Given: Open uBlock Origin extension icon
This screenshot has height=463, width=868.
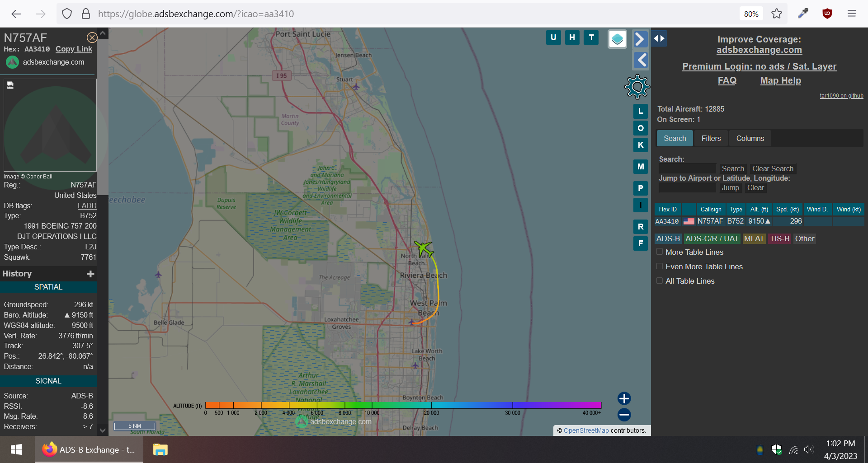Looking at the screenshot, I should tap(827, 14).
